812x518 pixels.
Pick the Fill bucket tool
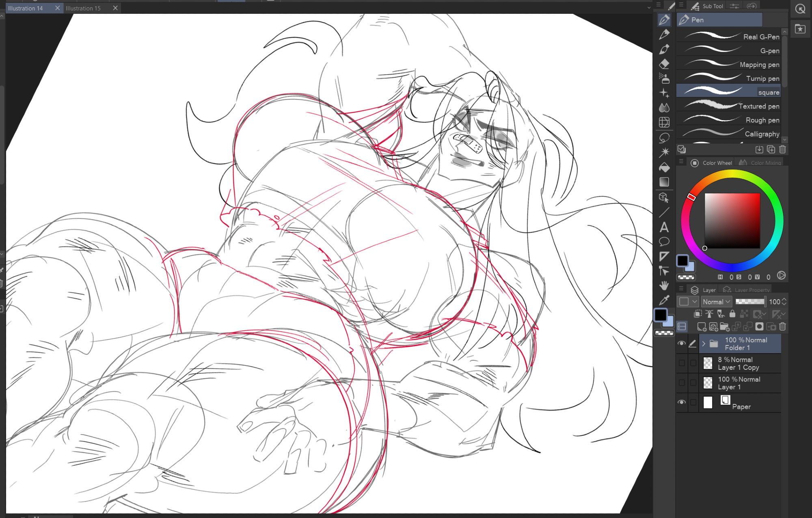[x=664, y=167]
